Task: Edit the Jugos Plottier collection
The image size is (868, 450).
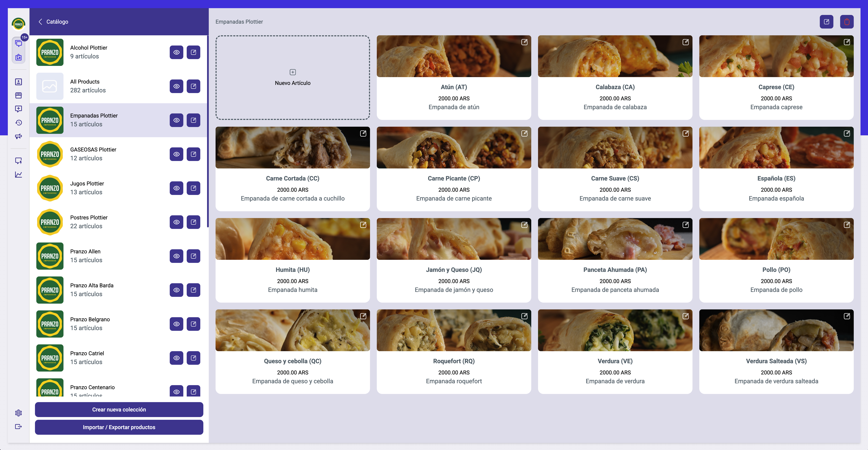Action: 193,188
